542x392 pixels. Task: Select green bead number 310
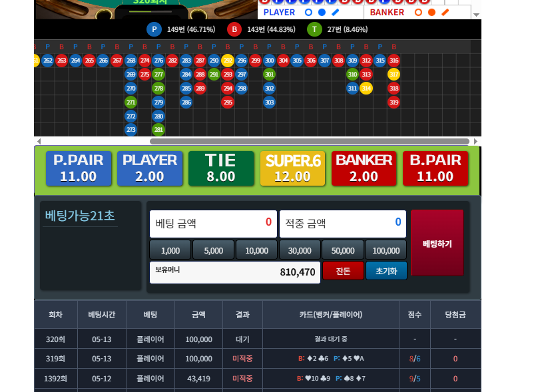coord(352,75)
